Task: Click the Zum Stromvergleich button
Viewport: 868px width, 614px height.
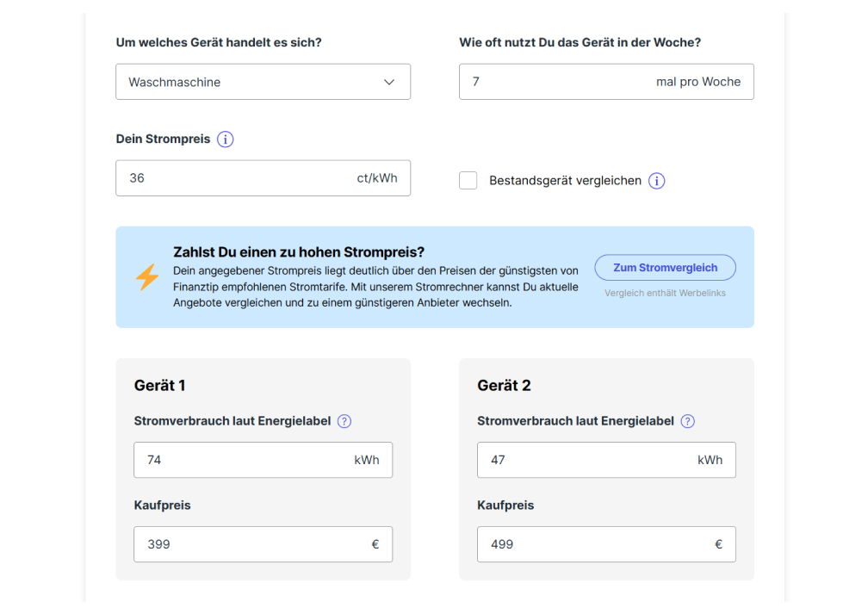Action: click(x=665, y=268)
